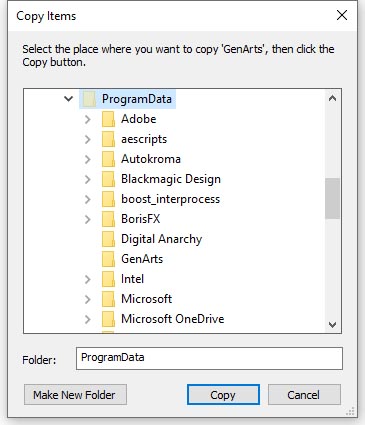Click the Microsoft OneDrive folder icon
Viewport: 365px width, 425px height.
pos(108,319)
